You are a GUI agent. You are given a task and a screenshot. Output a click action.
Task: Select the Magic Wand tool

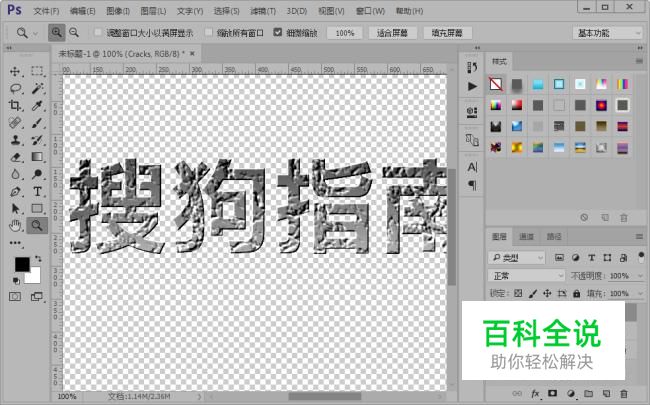(x=37, y=88)
